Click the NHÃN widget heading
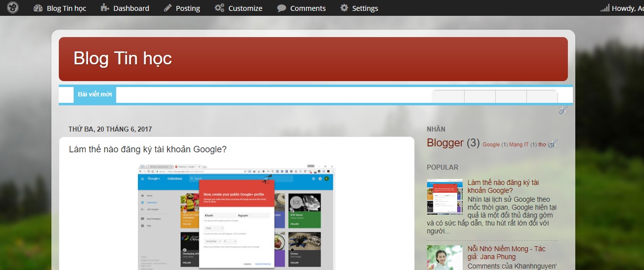 436,129
